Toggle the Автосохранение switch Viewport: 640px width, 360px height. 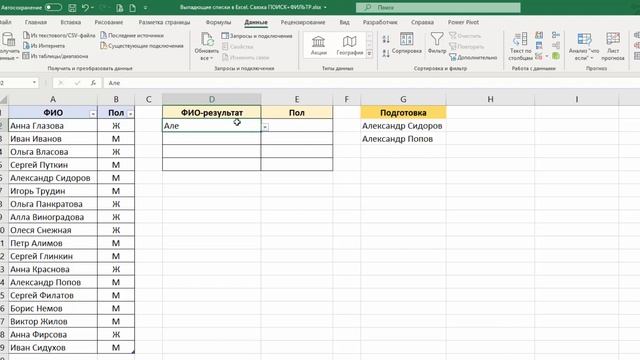pos(53,7)
